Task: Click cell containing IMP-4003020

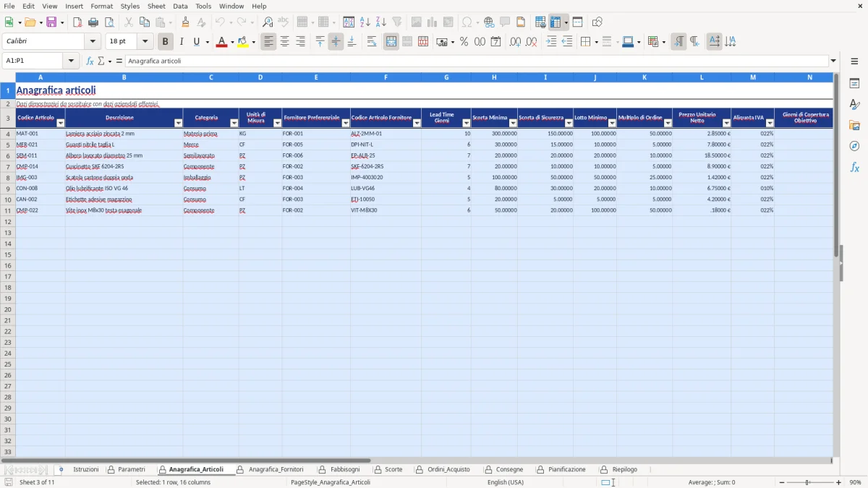Action: 386,177
